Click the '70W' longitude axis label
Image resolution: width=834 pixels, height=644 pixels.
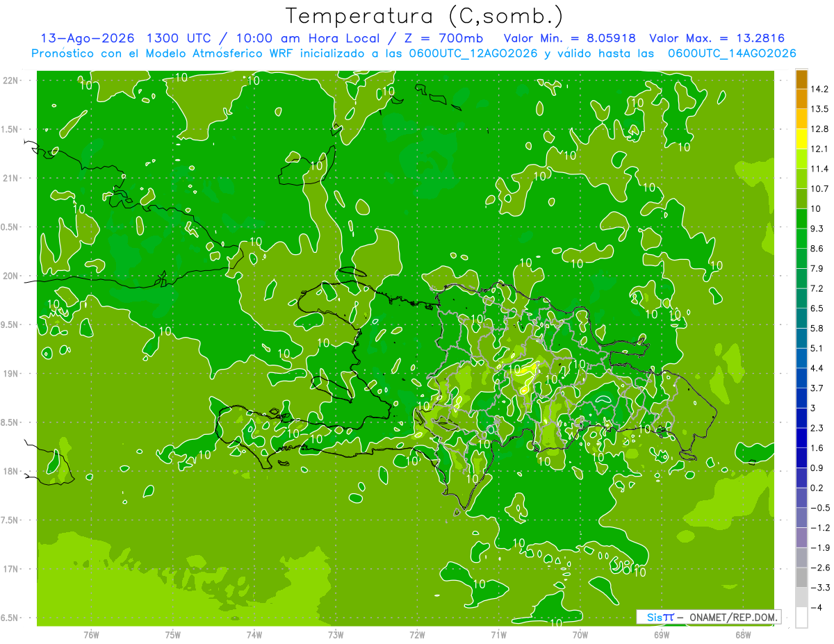(x=580, y=634)
